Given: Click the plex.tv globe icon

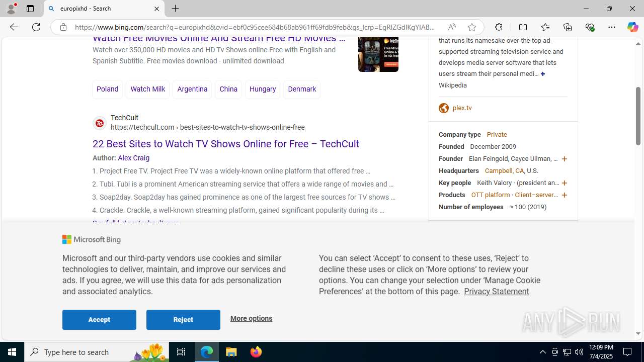Looking at the screenshot, I should click(444, 108).
